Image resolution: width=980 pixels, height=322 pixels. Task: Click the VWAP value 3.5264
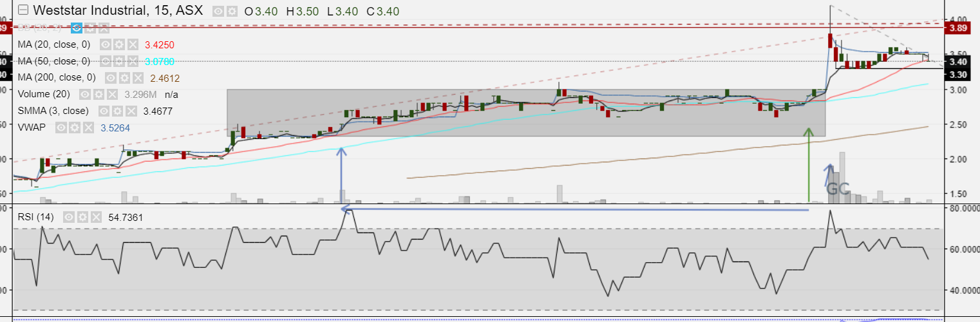click(x=116, y=129)
